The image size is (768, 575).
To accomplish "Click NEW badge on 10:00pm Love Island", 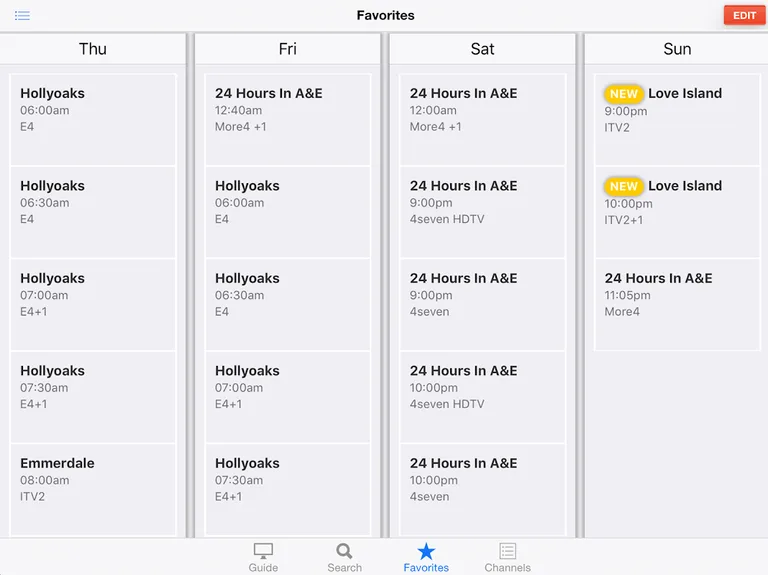I will pyautogui.click(x=624, y=186).
